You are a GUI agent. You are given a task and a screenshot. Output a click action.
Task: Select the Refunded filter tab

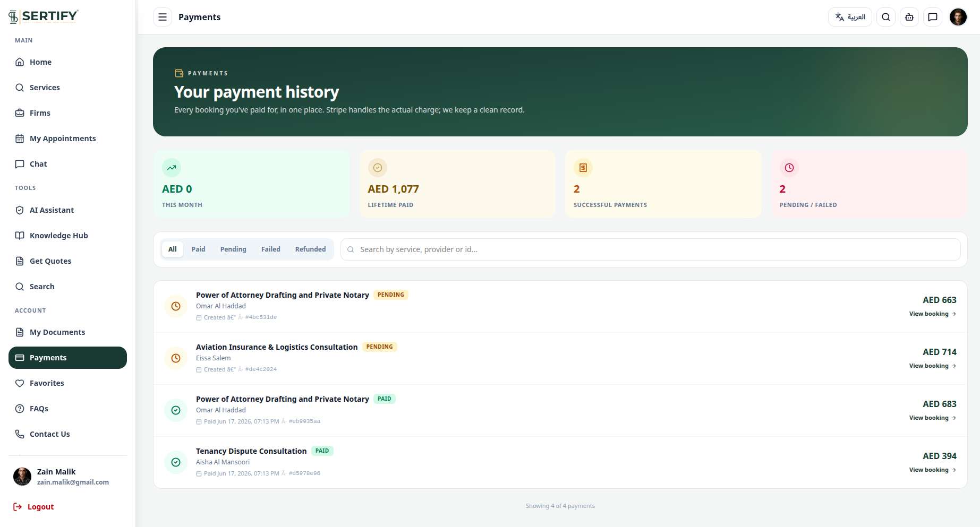311,249
